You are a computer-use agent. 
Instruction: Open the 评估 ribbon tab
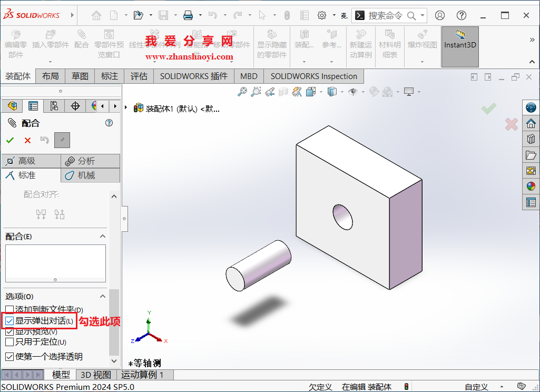point(139,76)
